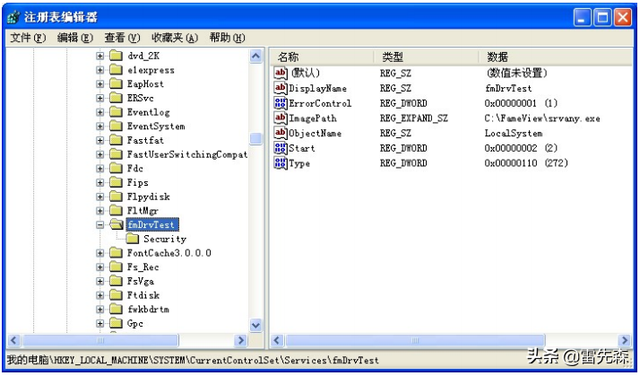
Task: Click the Eventlog folder icon
Action: pos(116,112)
